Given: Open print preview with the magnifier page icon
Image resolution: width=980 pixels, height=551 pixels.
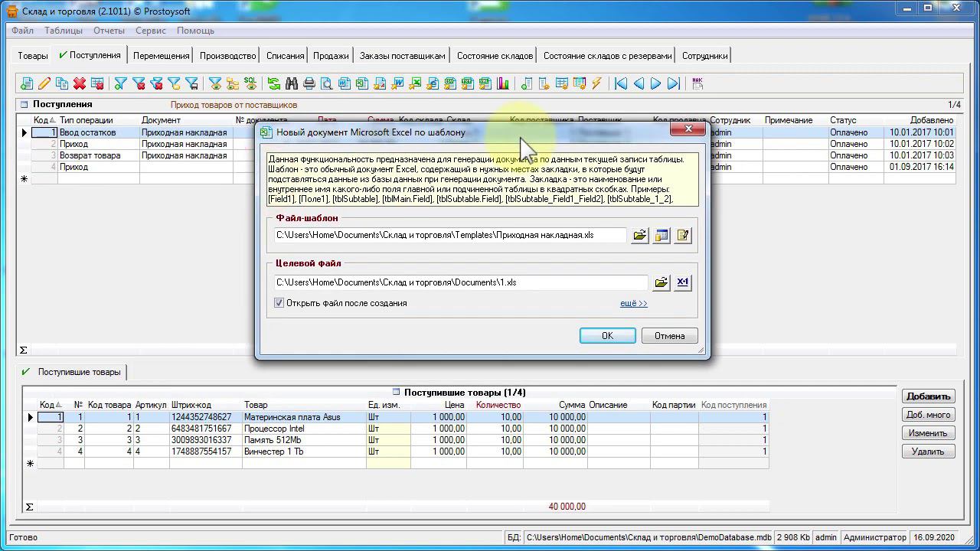Looking at the screenshot, I should 327,83.
